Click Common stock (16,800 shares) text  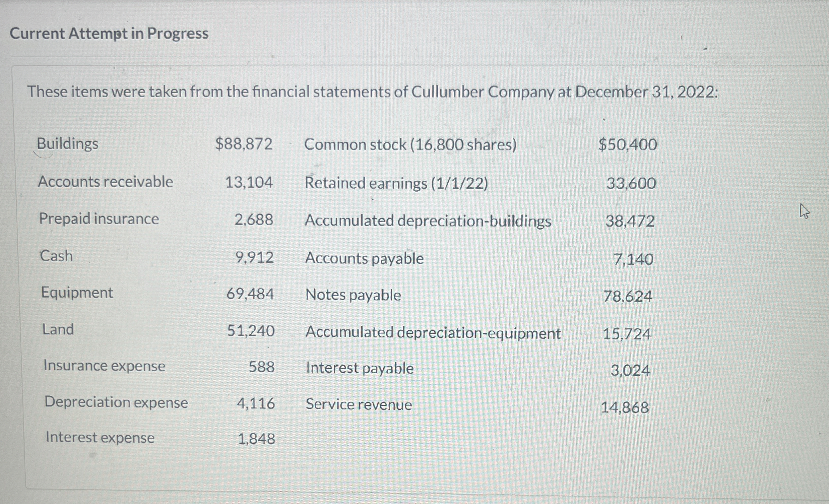[x=410, y=145]
